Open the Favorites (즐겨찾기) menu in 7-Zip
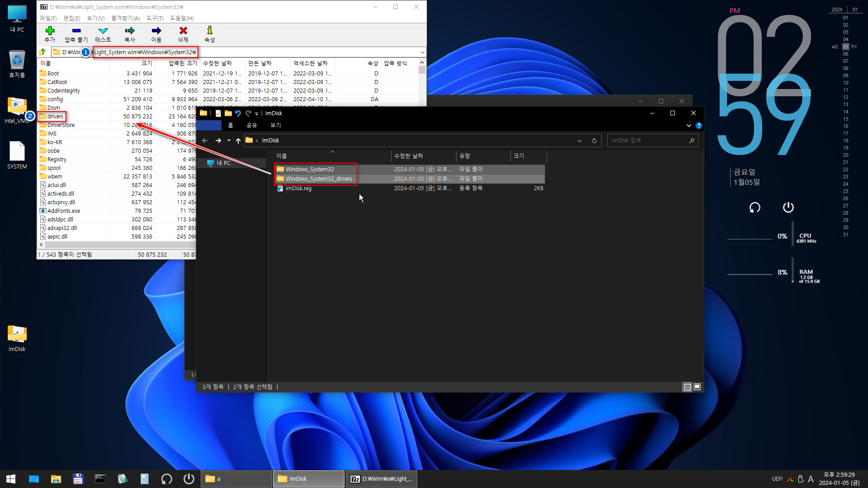Viewport: 868px width, 488px height. (126, 18)
